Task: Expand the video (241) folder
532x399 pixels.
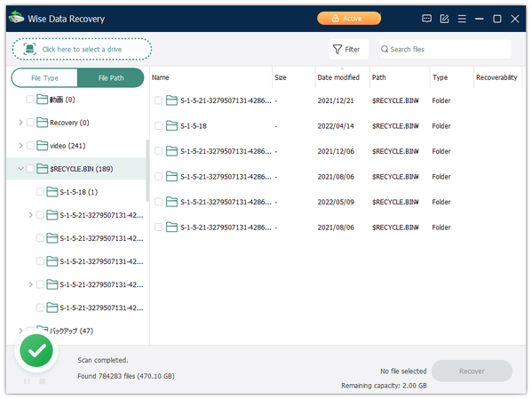Action: (x=20, y=146)
